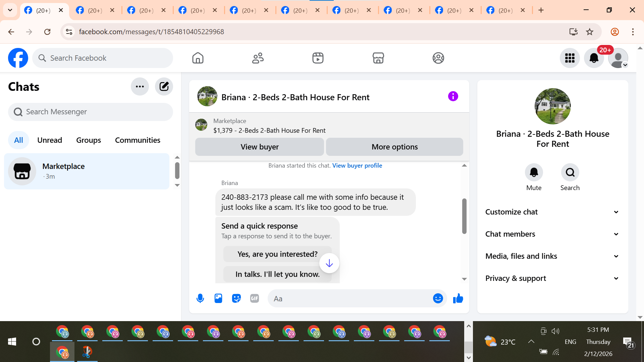Open the Facebook logo home link
The width and height of the screenshot is (644, 362).
[18, 58]
